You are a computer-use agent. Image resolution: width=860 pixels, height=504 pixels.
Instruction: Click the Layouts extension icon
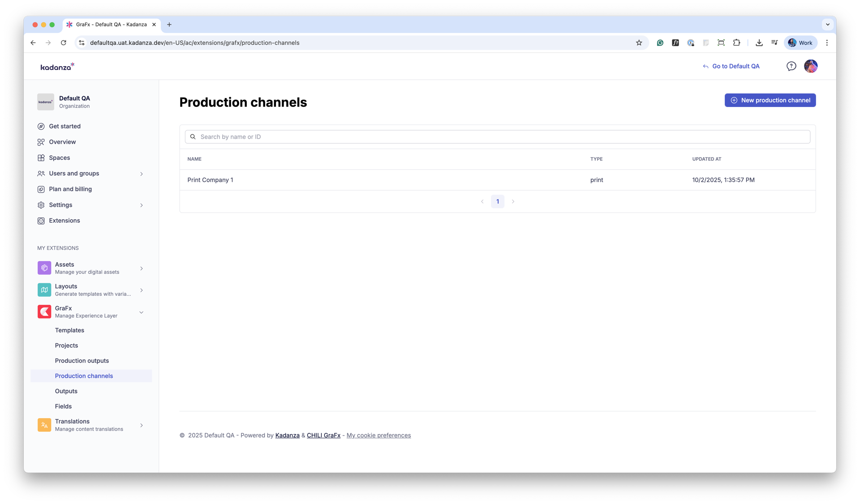[x=44, y=290]
